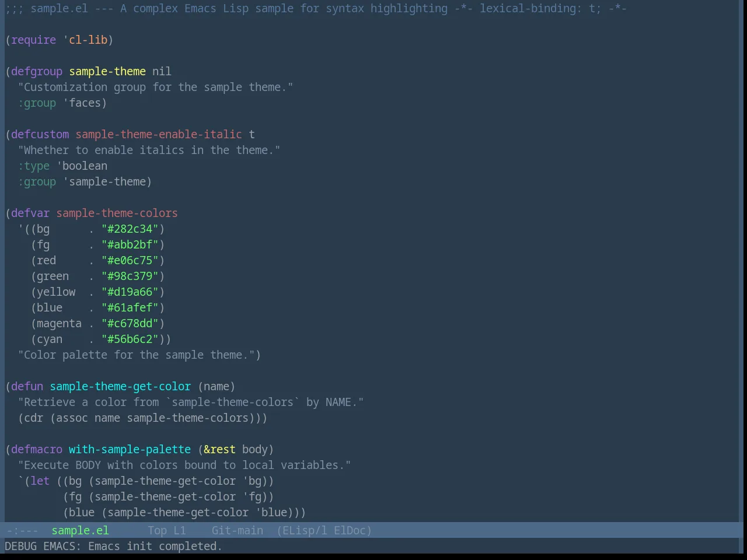This screenshot has height=560, width=747.
Task: Click the docstring "Execute BODY with colors bound"
Action: 184,465
